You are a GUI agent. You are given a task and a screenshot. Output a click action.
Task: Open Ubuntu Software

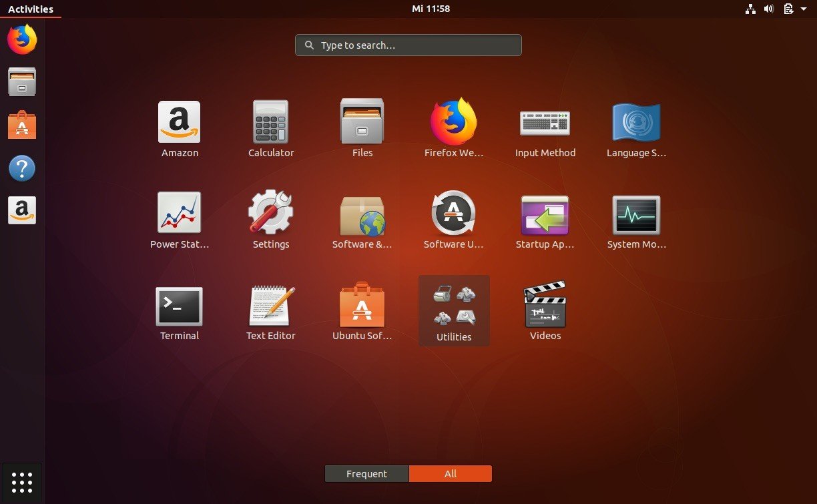362,305
